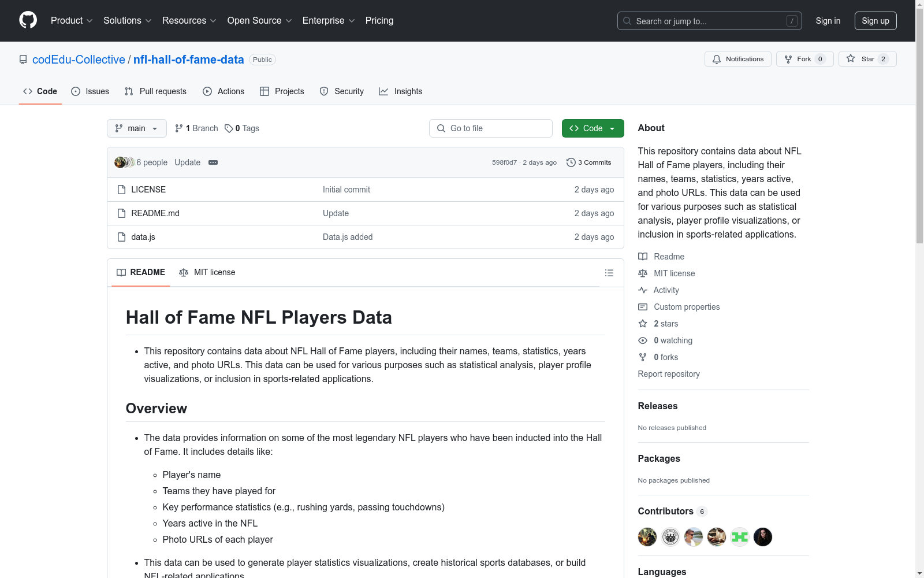Open the README.md file
Image resolution: width=924 pixels, height=578 pixels.
click(155, 213)
